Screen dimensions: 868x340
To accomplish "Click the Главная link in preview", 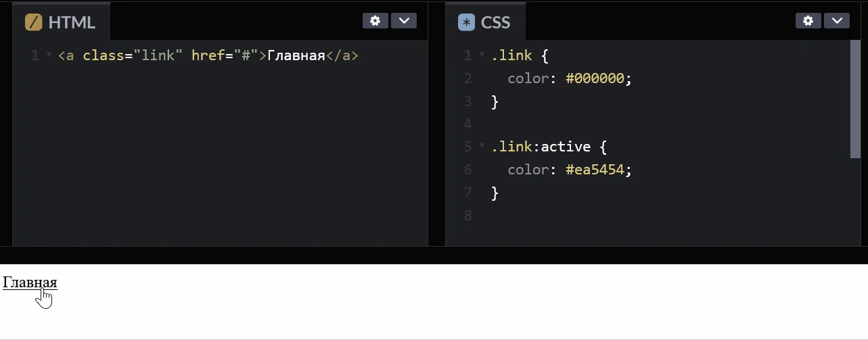I will [x=30, y=283].
